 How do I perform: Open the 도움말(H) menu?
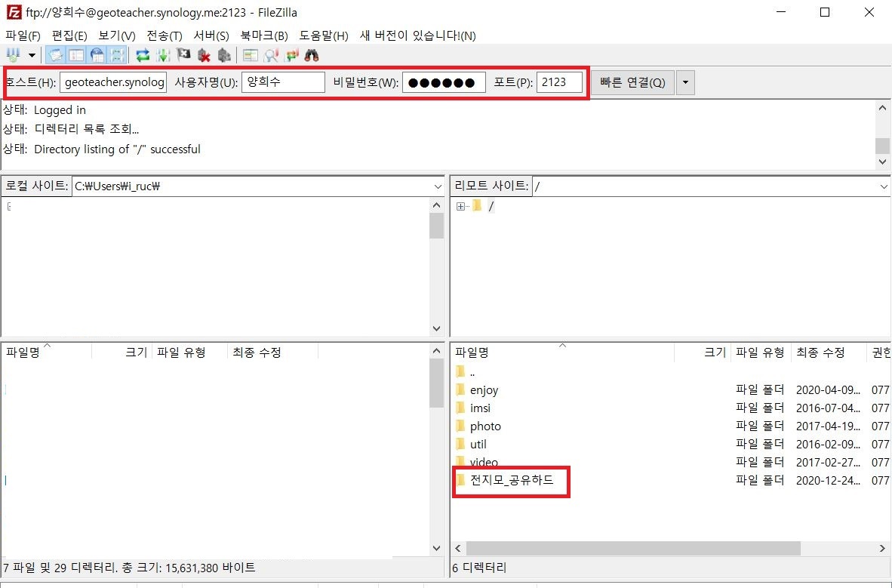tap(324, 35)
